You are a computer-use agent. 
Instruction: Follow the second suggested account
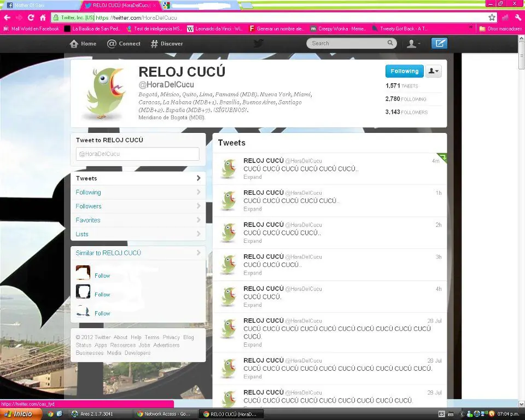102,294
